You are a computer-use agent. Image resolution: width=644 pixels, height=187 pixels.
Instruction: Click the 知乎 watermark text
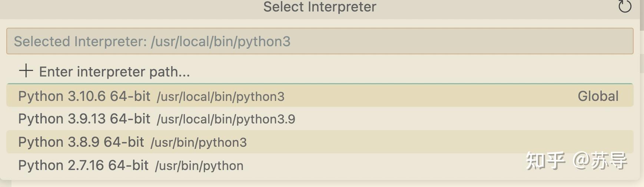pos(545,161)
